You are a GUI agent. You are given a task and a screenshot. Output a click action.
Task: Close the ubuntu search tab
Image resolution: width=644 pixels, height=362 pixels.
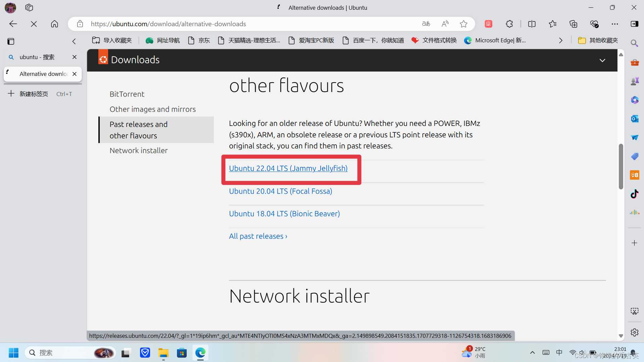coord(75,57)
